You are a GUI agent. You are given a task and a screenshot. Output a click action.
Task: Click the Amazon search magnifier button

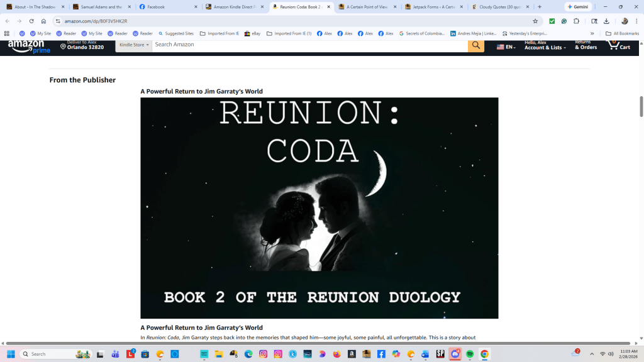(476, 45)
